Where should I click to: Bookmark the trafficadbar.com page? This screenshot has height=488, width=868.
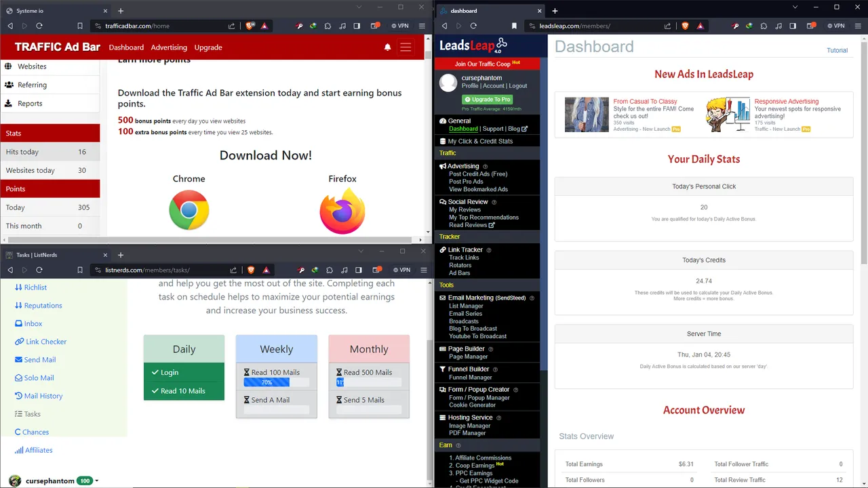(80, 26)
